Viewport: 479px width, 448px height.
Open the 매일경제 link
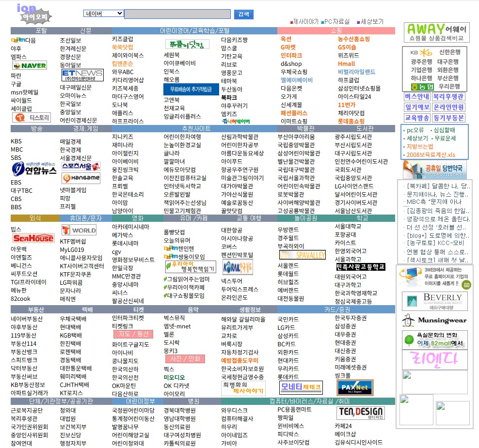click(70, 141)
